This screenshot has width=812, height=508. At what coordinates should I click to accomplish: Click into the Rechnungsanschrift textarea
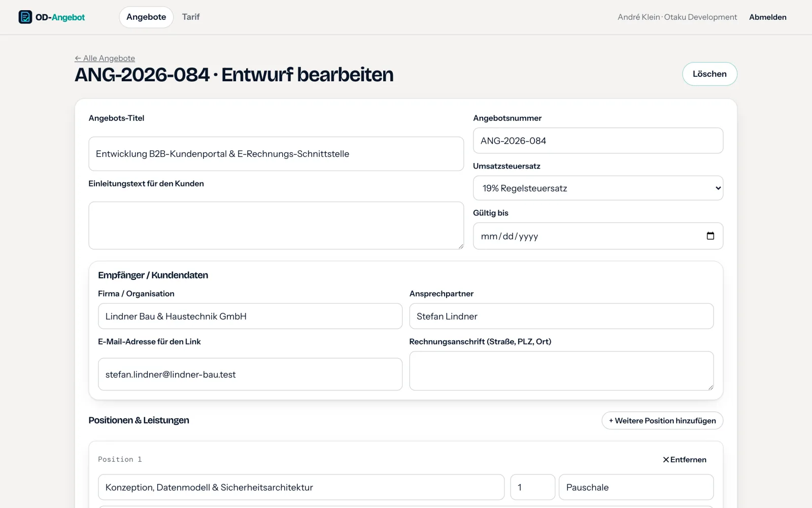(561, 371)
